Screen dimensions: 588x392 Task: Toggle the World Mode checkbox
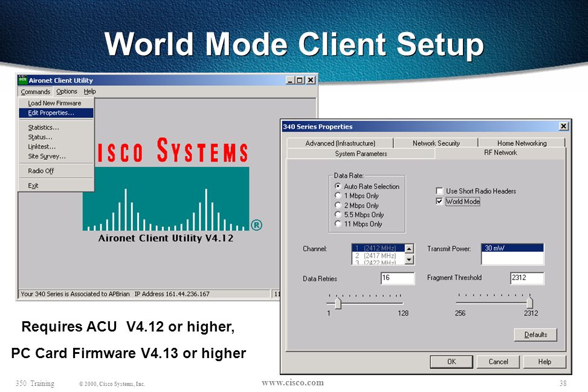point(439,201)
